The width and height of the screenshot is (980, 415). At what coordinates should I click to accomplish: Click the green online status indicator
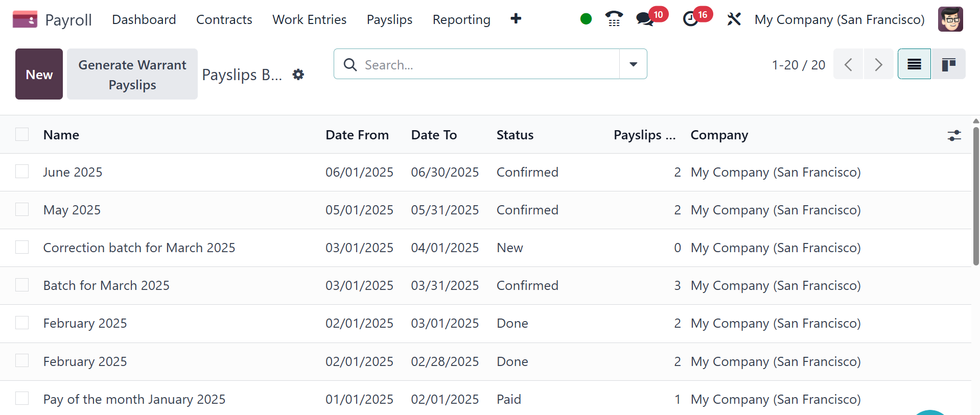coord(586,19)
